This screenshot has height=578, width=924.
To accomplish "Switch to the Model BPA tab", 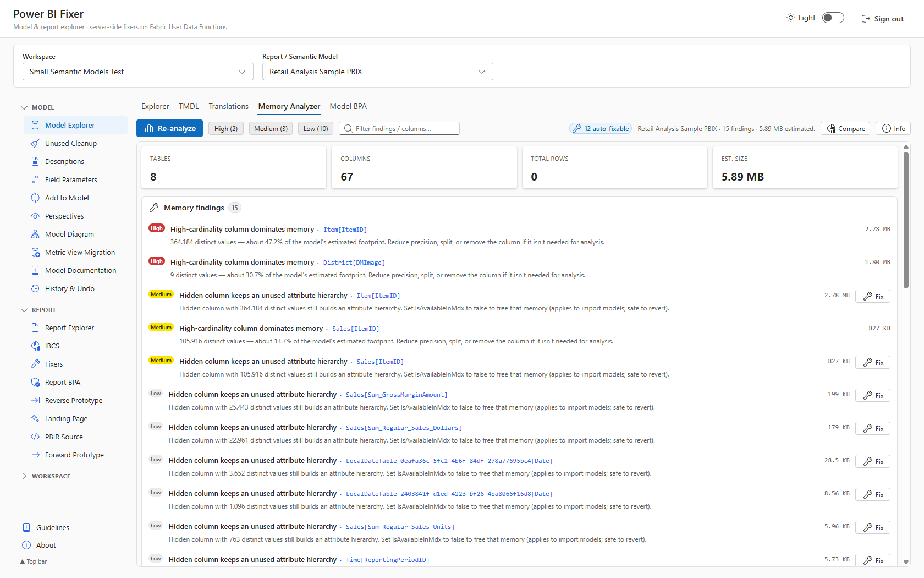I will pos(348,106).
